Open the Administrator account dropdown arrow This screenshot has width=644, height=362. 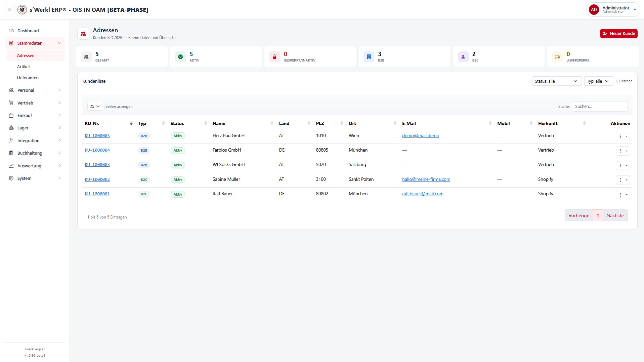click(635, 10)
